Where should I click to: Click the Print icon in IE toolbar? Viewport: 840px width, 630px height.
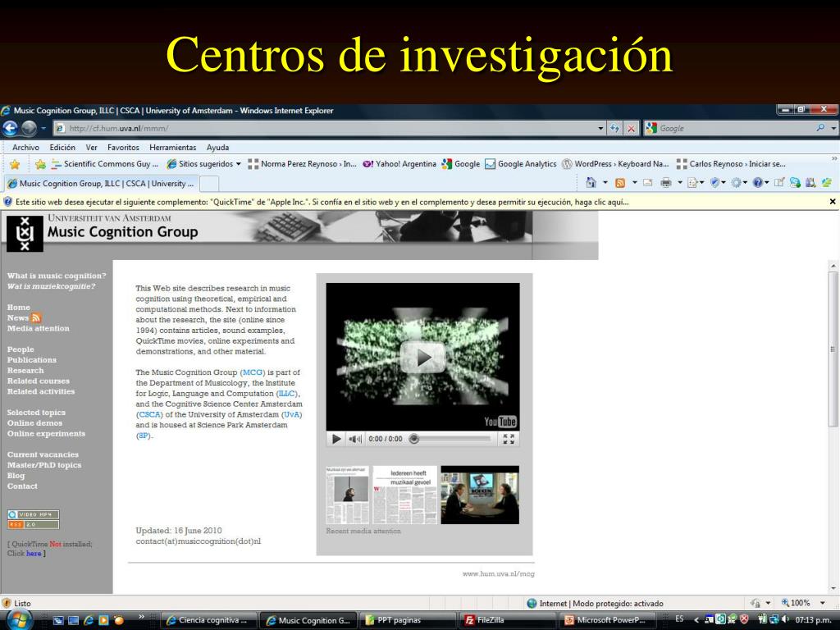(666, 183)
